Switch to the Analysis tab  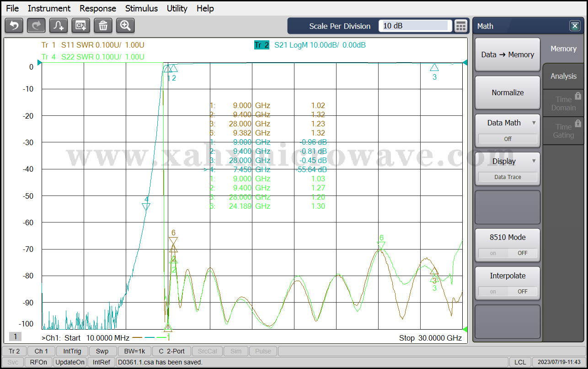[563, 76]
